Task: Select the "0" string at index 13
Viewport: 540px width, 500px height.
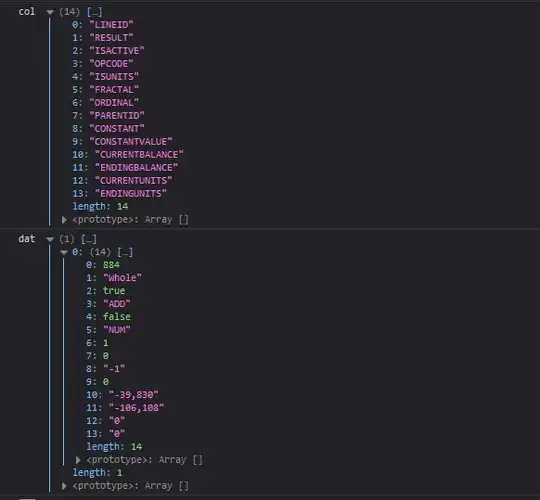Action: 117,434
